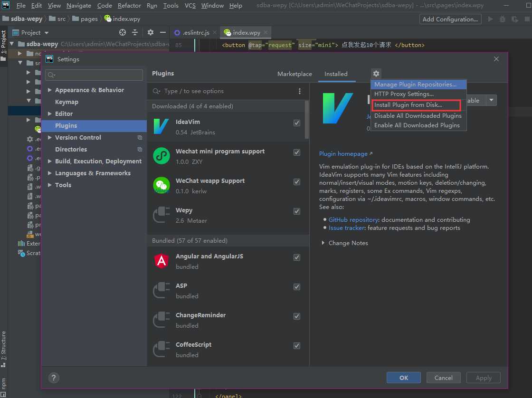
Task: Click the Wepy plugin icon
Action: [161, 215]
